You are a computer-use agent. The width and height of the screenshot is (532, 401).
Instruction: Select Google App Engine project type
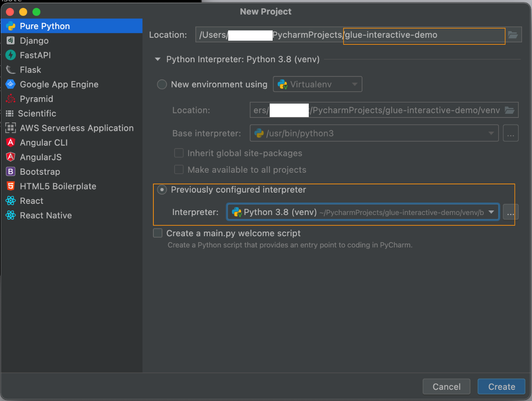71,84
